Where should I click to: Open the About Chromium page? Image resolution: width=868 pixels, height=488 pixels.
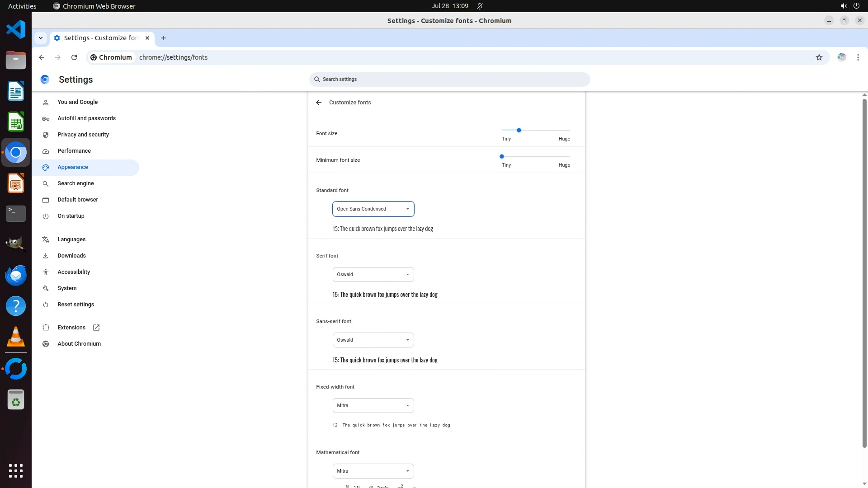click(79, 344)
